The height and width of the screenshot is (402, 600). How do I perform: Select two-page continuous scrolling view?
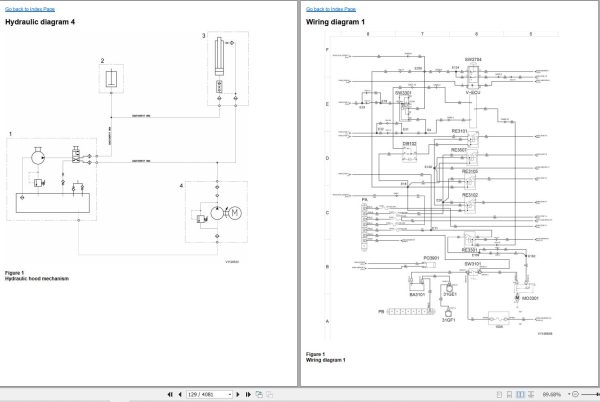[x=531, y=394]
